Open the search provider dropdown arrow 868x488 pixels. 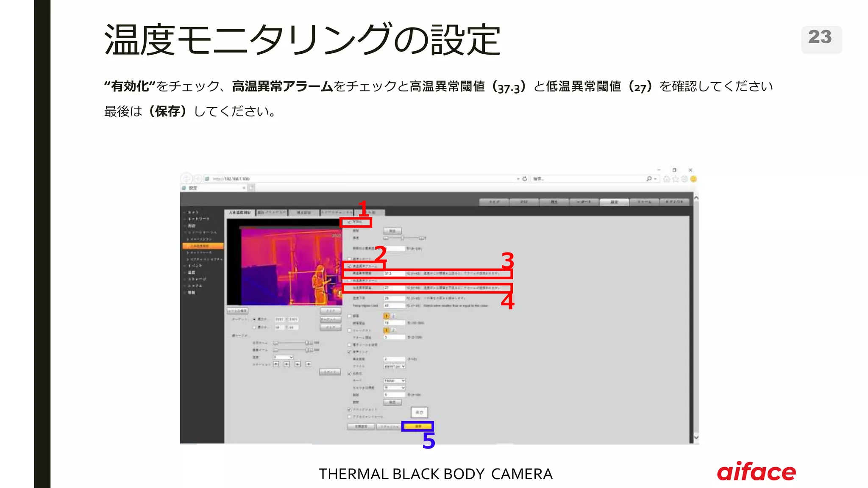pos(656,179)
